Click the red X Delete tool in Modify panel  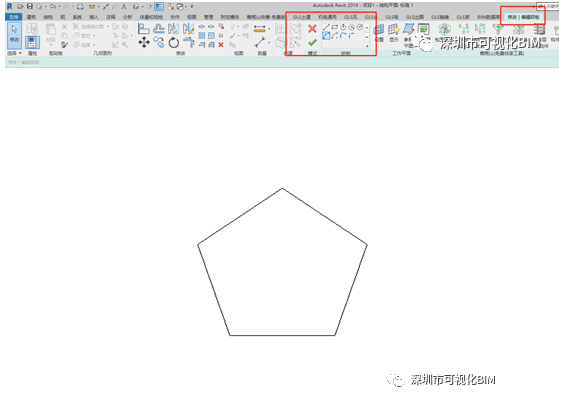tap(221, 45)
